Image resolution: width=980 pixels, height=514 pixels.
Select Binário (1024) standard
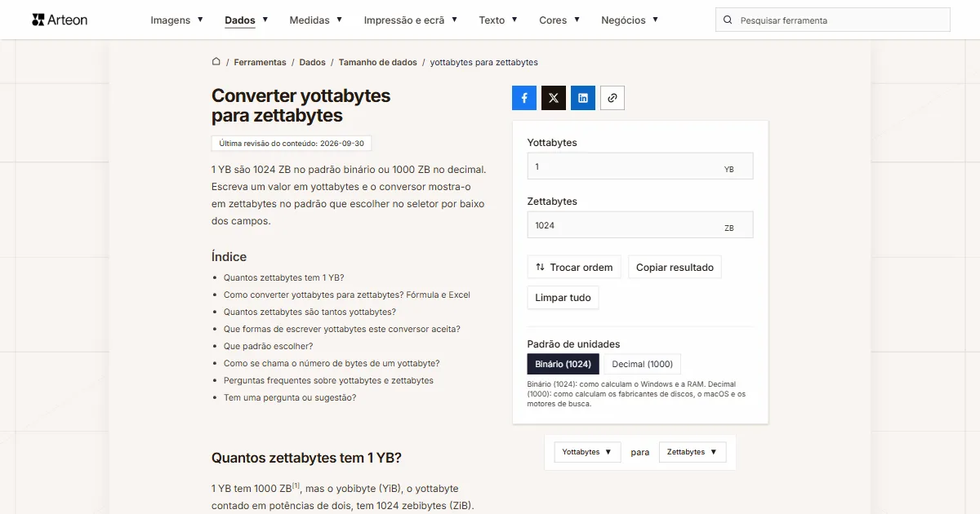click(x=563, y=364)
